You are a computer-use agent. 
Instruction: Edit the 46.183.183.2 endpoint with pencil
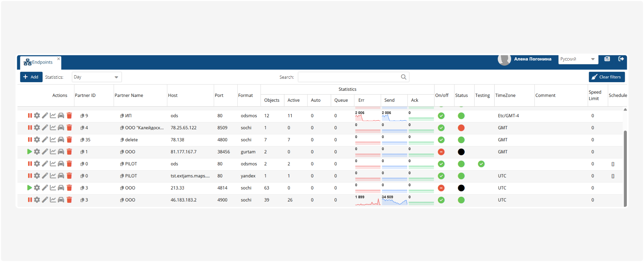[45, 200]
